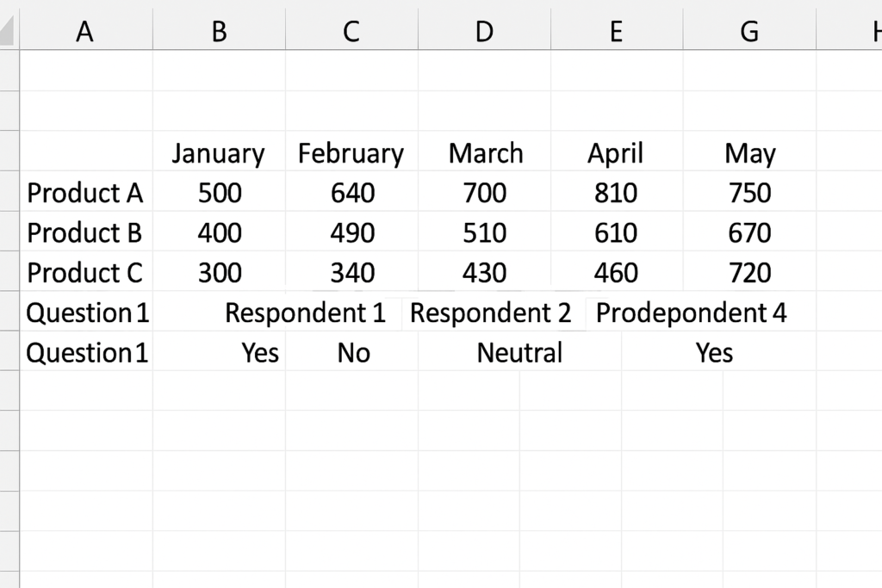Select column B header
The height and width of the screenshot is (588, 882).
coord(220,30)
